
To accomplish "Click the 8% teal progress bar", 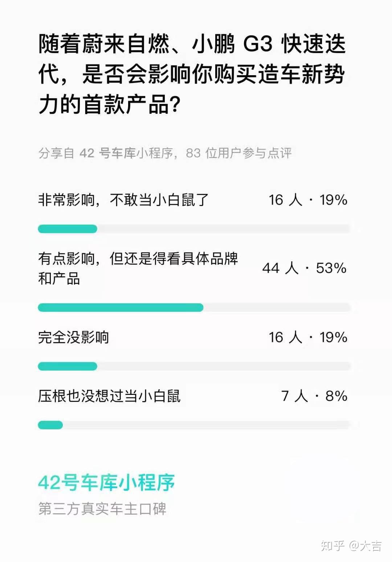I will [x=50, y=425].
